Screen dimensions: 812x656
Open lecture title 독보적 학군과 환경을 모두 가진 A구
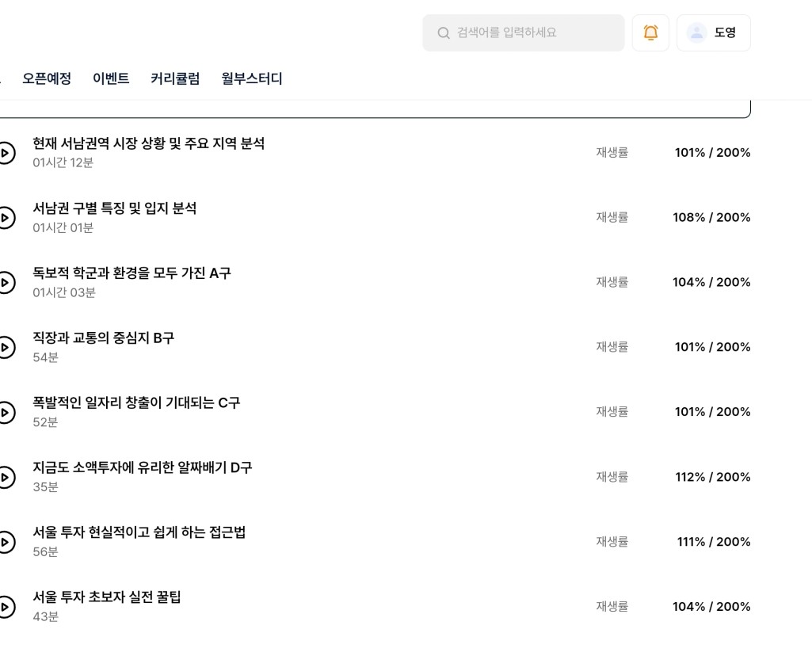(x=132, y=273)
